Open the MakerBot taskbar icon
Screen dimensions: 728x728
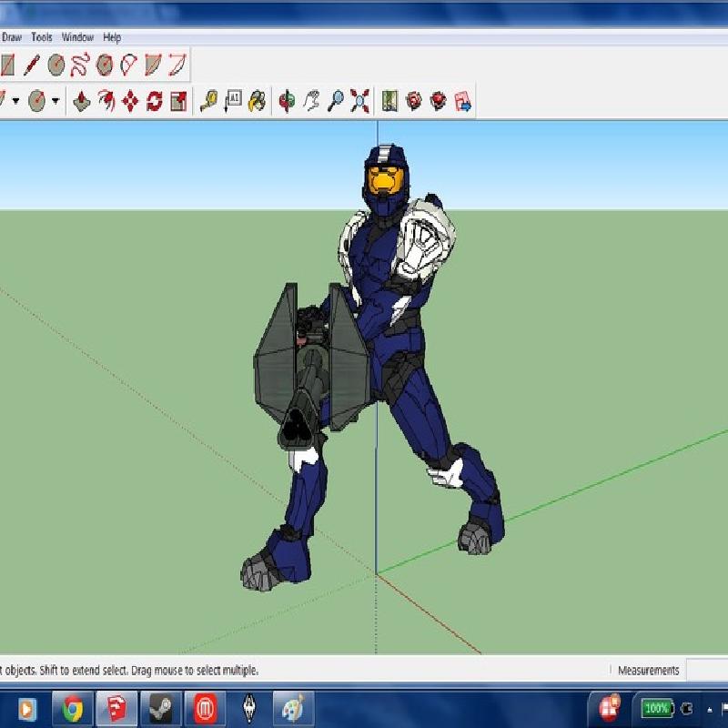[x=205, y=709]
